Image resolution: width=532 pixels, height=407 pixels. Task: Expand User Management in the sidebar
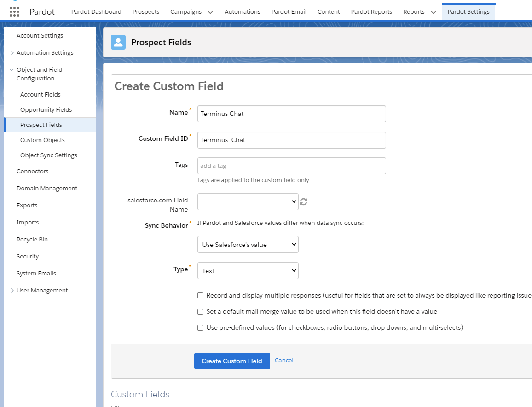(12, 290)
